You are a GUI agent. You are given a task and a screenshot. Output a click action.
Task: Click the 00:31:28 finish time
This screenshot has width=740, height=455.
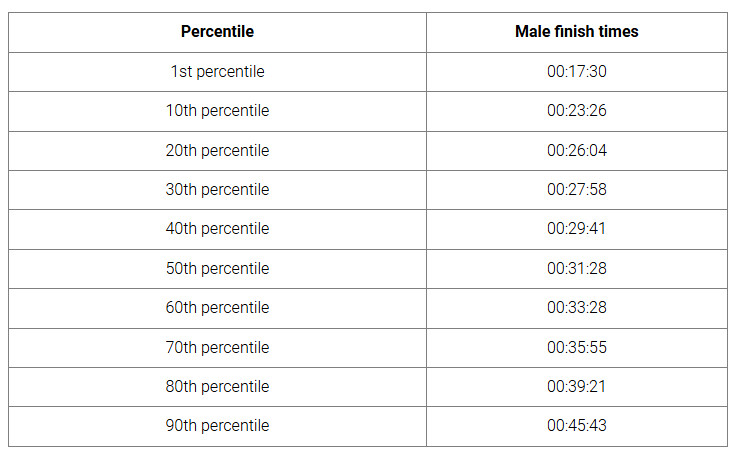tap(576, 269)
